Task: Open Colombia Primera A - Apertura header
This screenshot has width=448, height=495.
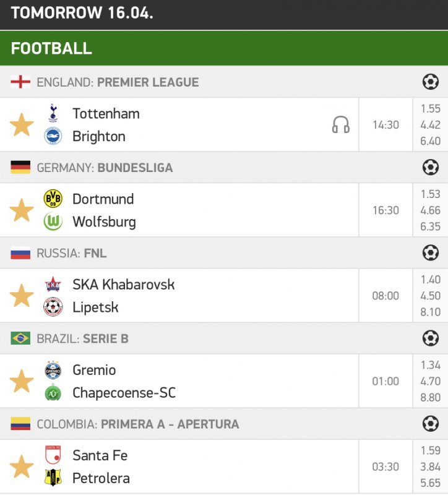Action: pos(137,424)
